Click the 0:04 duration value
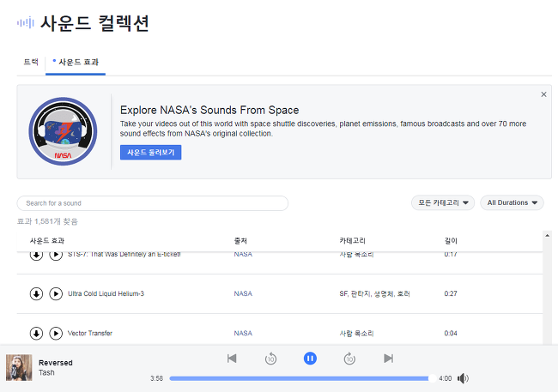The image size is (558, 392). click(451, 334)
